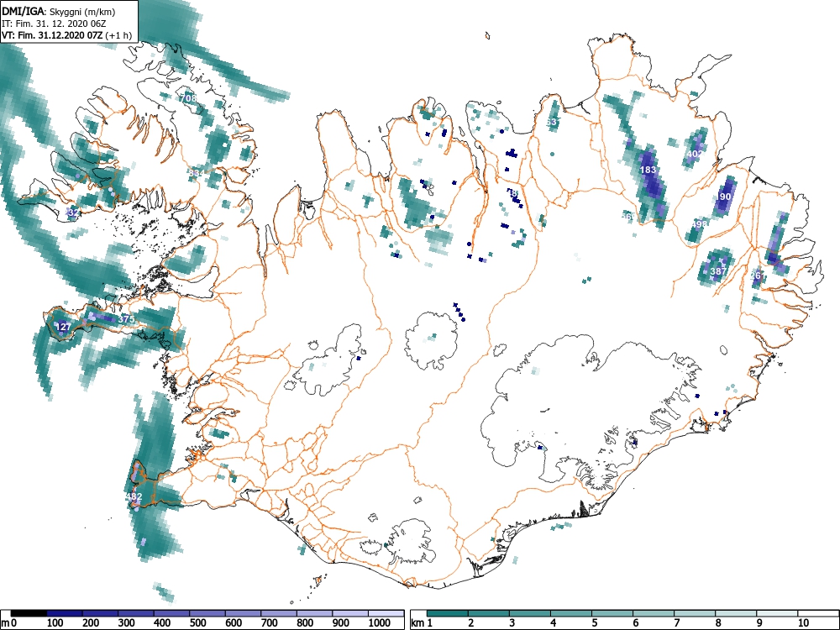Select the '402' visibility value label
This screenshot has width=840, height=630.
click(x=695, y=154)
